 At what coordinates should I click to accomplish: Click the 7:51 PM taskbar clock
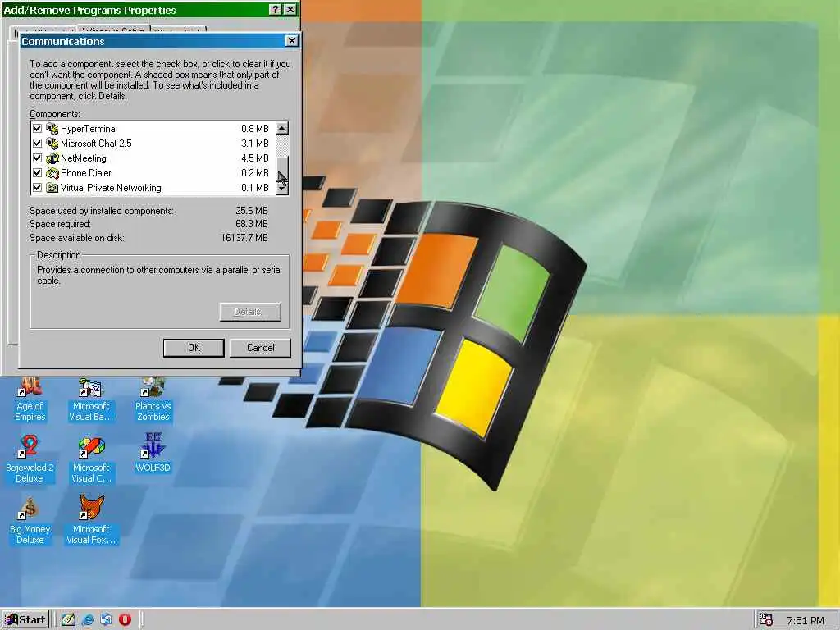click(806, 620)
